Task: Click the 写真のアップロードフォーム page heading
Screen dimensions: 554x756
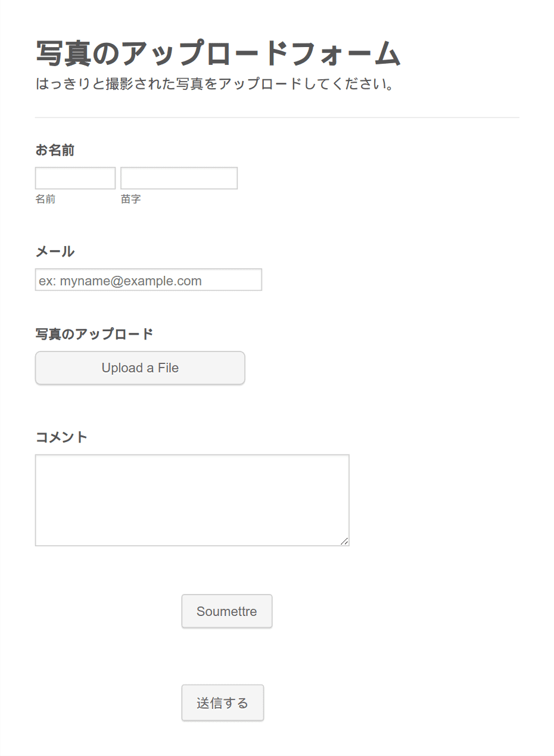Action: pyautogui.click(x=218, y=54)
